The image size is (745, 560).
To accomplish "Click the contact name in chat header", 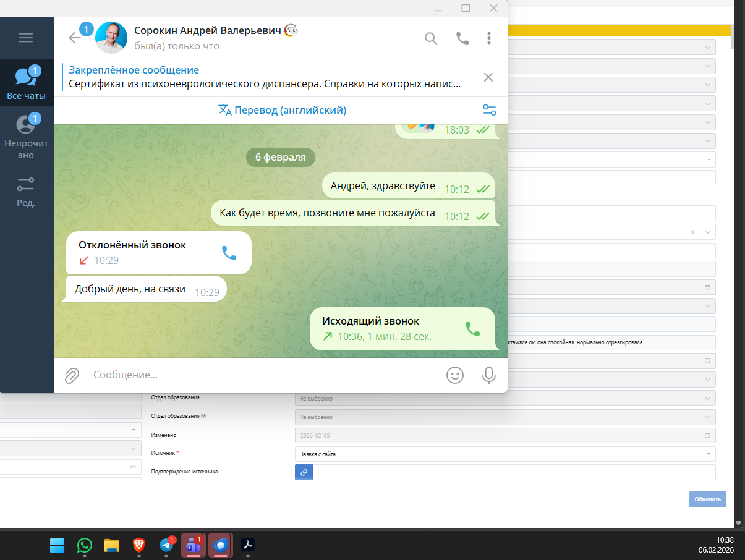I will [x=208, y=30].
